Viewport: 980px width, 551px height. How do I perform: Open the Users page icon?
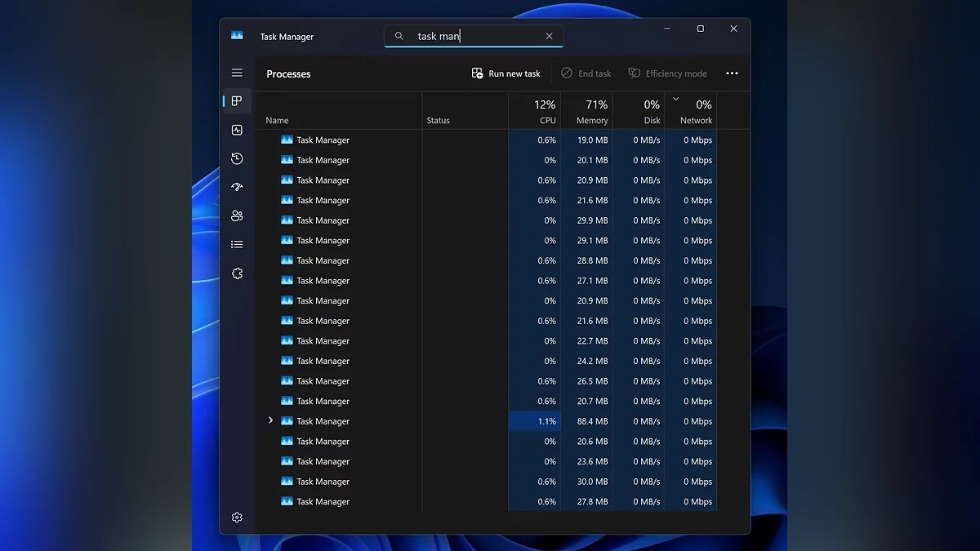237,216
